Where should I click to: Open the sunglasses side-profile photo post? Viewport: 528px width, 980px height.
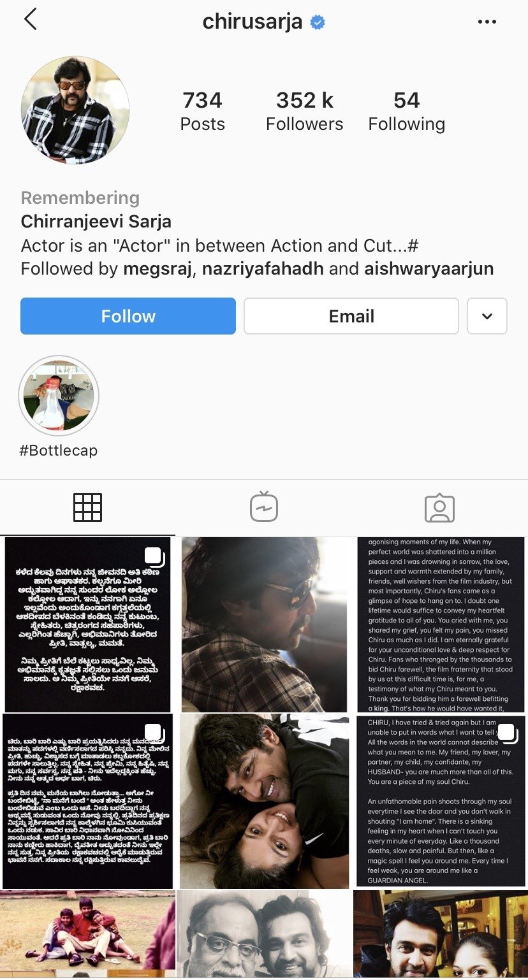[264, 624]
